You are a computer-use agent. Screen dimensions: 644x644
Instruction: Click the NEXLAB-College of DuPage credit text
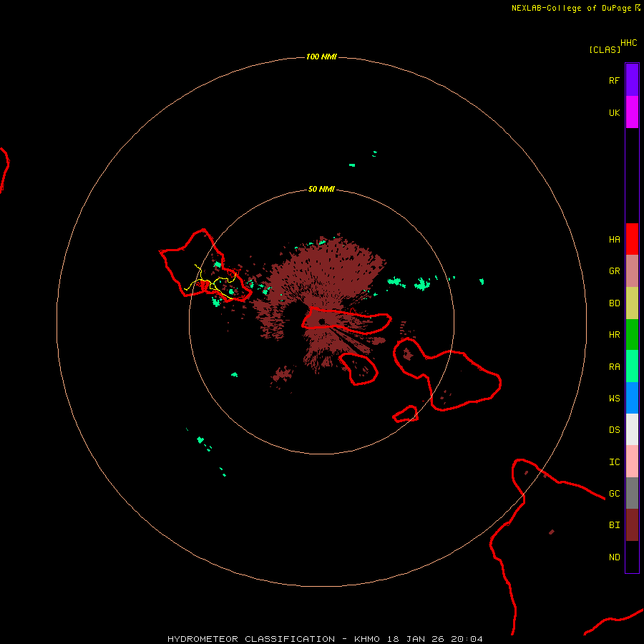tap(571, 8)
